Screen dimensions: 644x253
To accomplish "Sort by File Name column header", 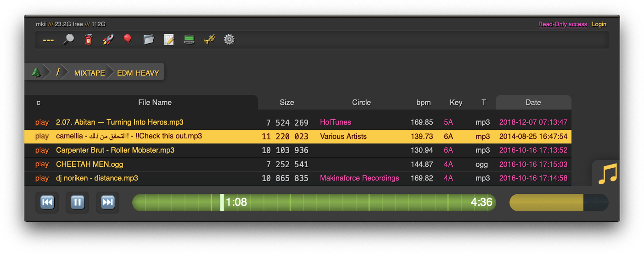I will [x=155, y=103].
